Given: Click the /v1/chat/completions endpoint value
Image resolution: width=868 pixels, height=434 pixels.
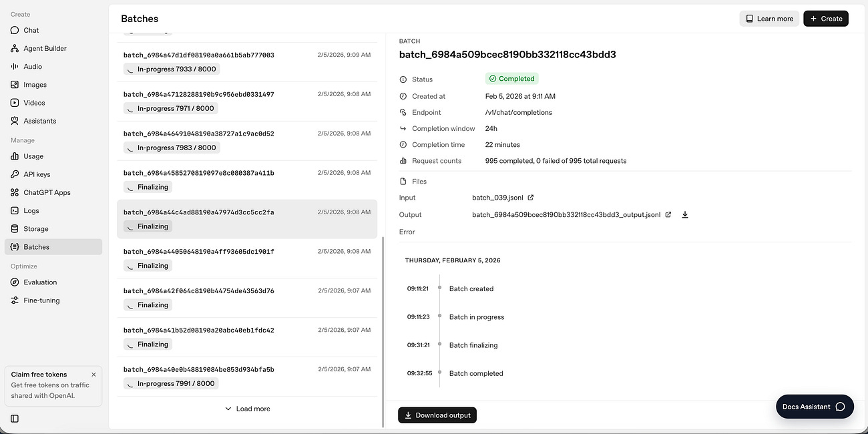Looking at the screenshot, I should coord(519,112).
